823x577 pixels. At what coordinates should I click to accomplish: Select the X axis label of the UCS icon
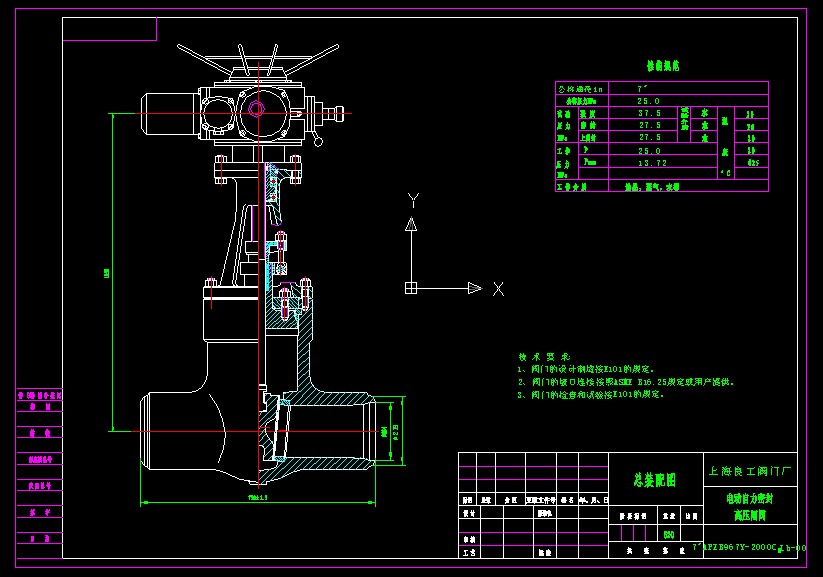(497, 289)
